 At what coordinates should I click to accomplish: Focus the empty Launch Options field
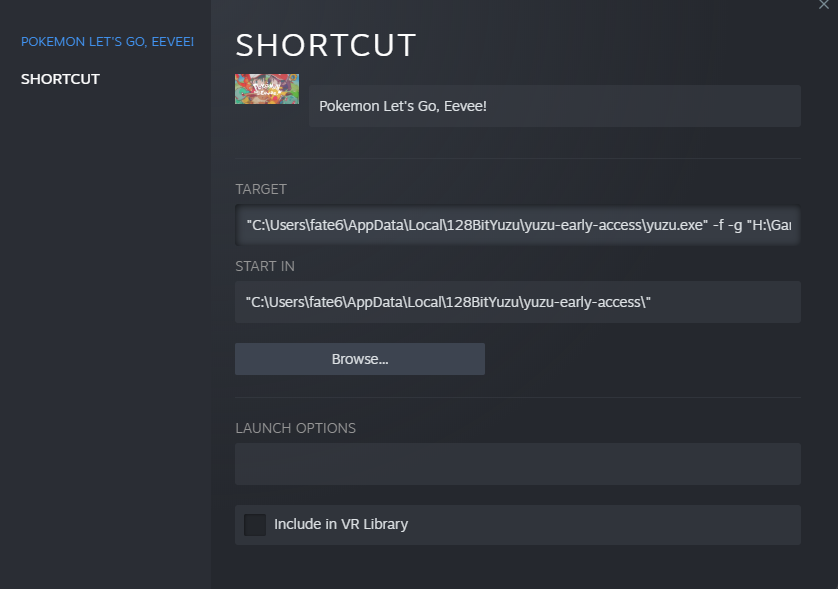517,464
